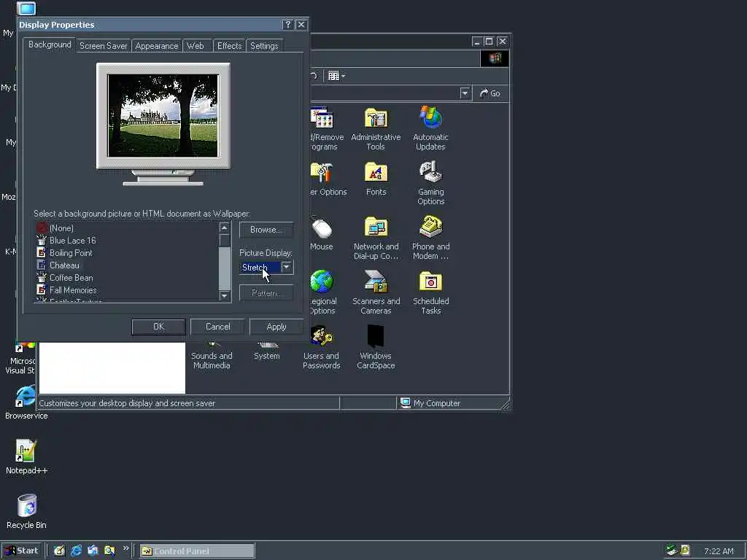
Task: Click the Stretch picture display field
Action: (260, 267)
